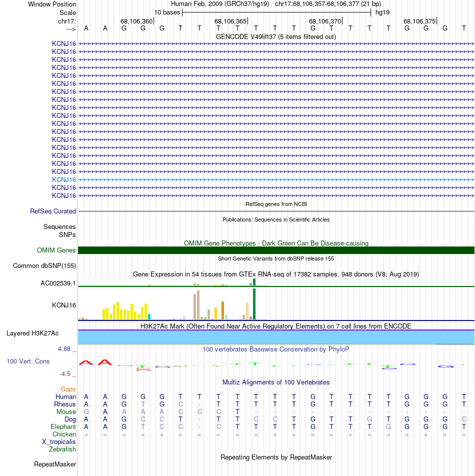Click the SNPs track label
This screenshot has height=476, width=475.
67,234
